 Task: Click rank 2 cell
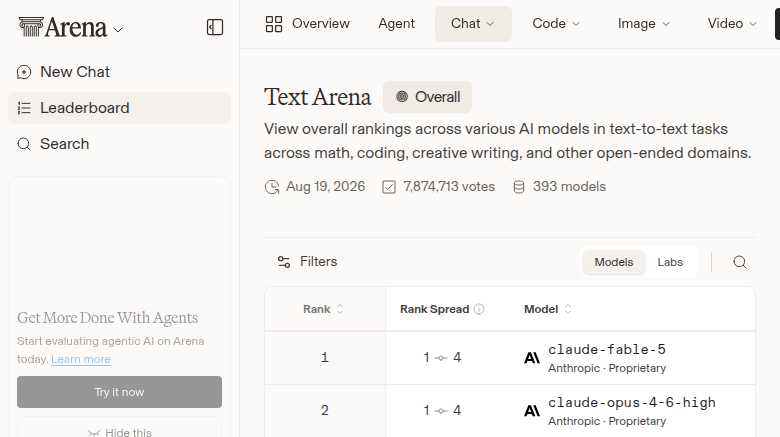pos(325,410)
